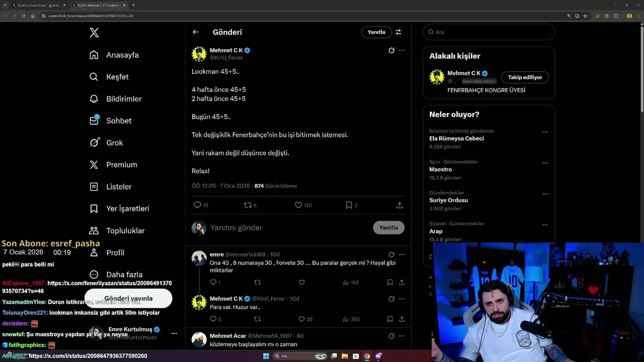Click the Topluluklar people icon
The height and width of the screenshot is (362, 644).
click(94, 231)
